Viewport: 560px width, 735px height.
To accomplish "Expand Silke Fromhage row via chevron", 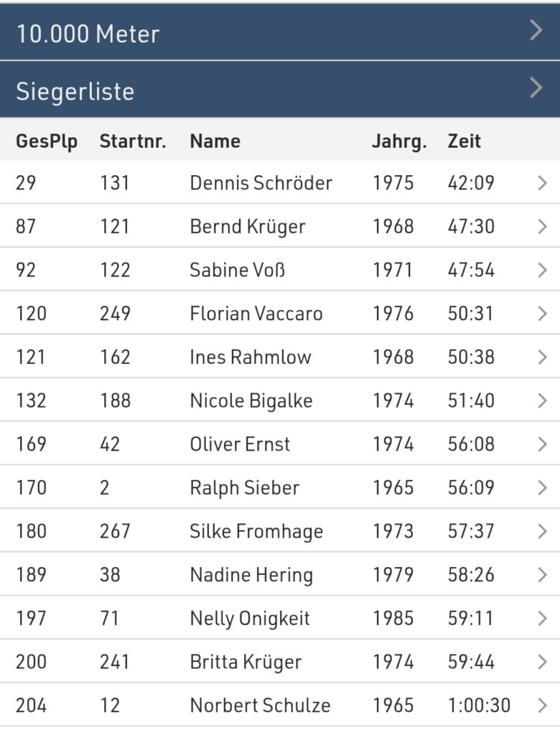I will pos(542,532).
